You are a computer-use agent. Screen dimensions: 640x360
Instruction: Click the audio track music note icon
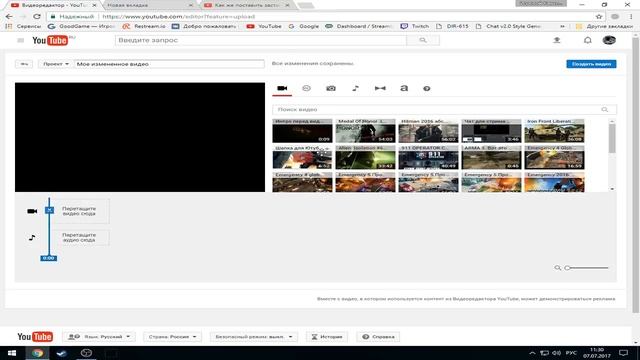(32, 238)
